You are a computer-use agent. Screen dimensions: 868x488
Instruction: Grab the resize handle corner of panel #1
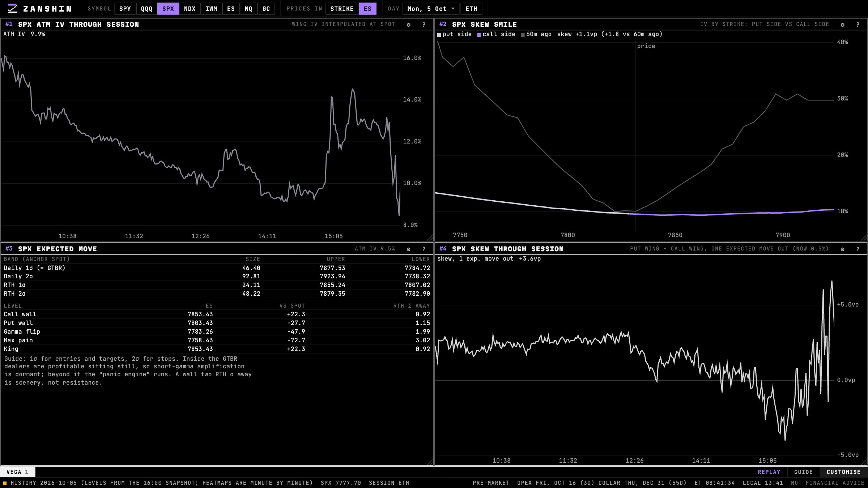coord(430,237)
